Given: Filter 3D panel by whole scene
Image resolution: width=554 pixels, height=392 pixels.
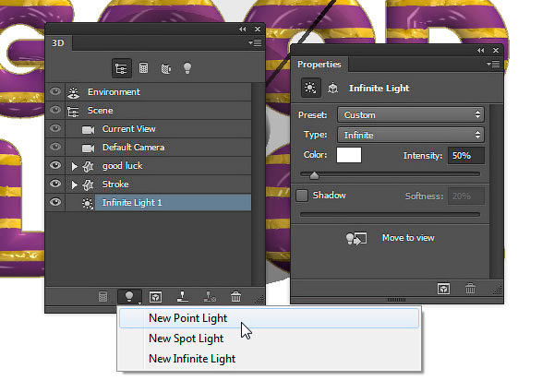Looking at the screenshot, I should (121, 68).
